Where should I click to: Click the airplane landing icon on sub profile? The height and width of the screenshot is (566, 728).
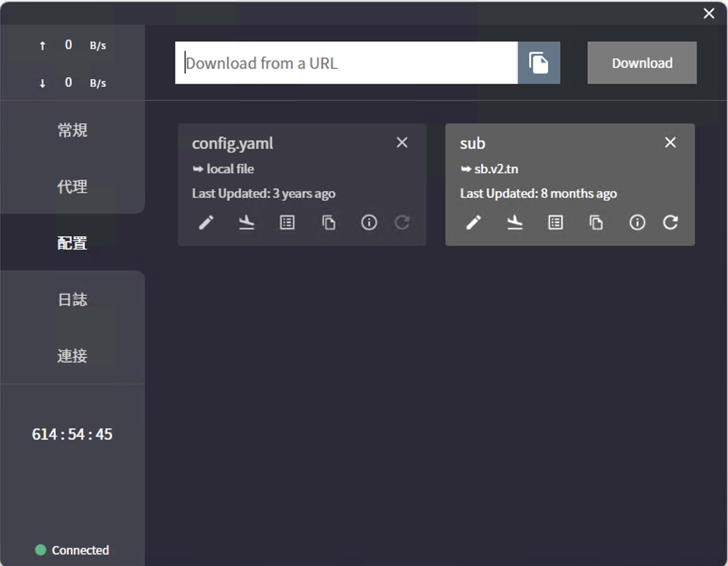[x=515, y=222]
